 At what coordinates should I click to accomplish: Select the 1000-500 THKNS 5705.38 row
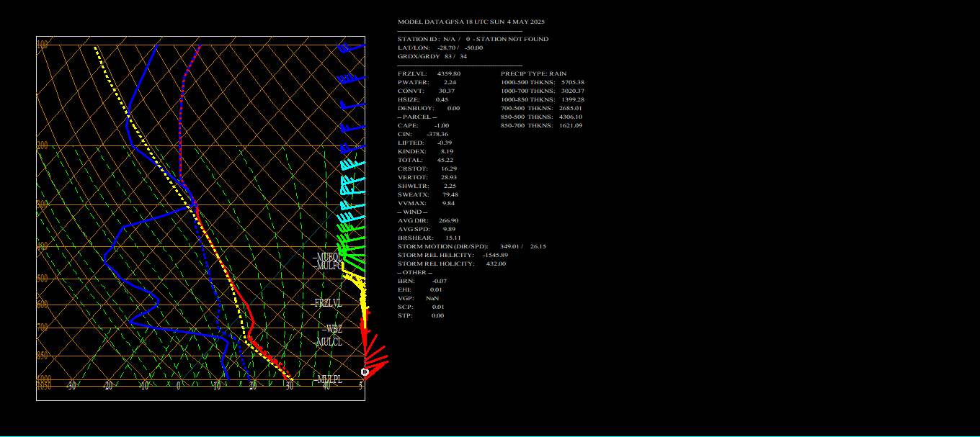click(543, 82)
